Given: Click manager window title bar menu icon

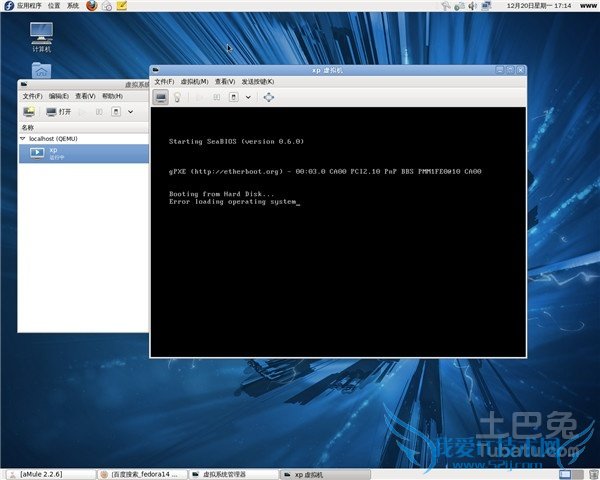Looking at the screenshot, I should (x=24, y=84).
